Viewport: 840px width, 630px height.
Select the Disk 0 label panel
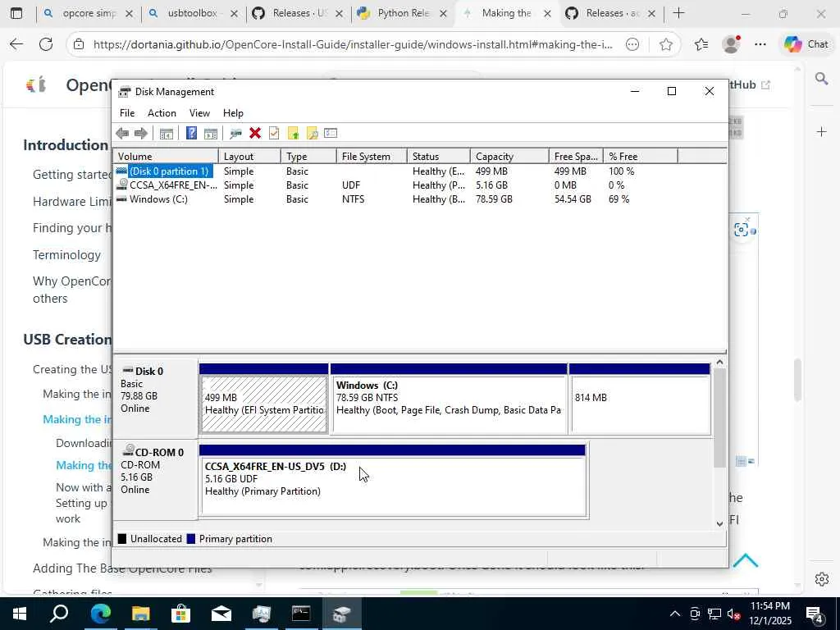[155, 398]
